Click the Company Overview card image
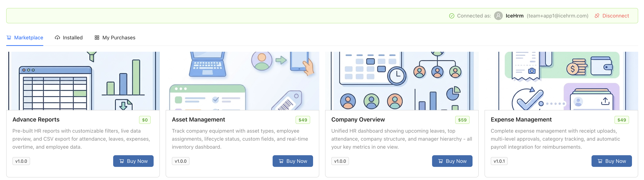Image resolution: width=644 pixels, height=180 pixels. tap(402, 81)
